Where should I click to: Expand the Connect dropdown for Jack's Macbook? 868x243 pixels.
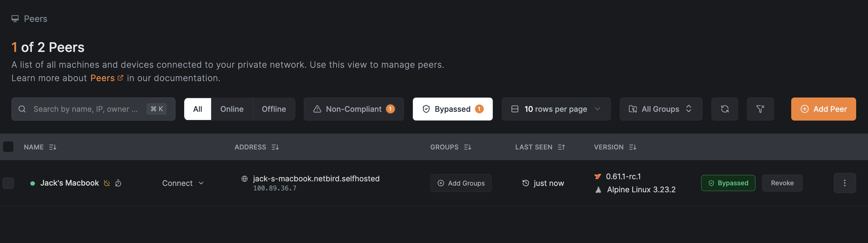(183, 183)
